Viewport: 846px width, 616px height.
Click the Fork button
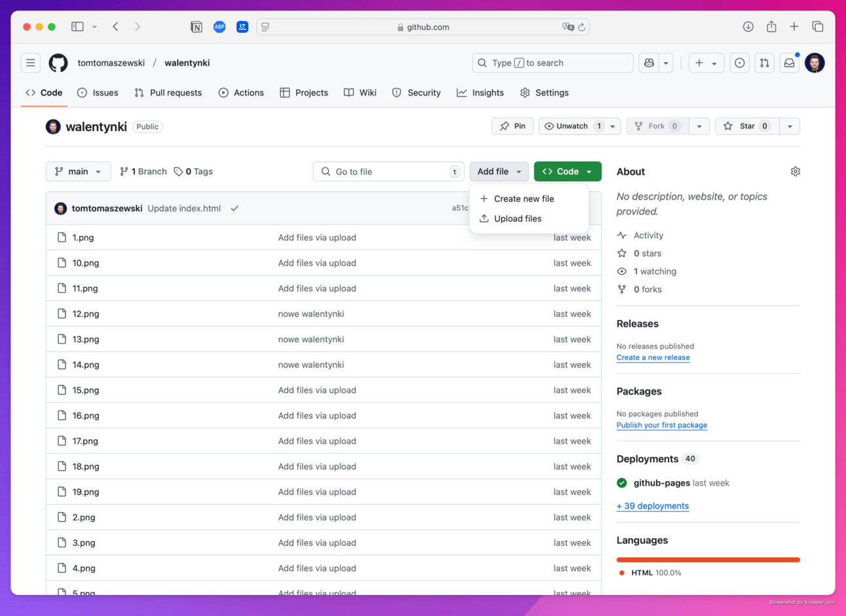657,126
